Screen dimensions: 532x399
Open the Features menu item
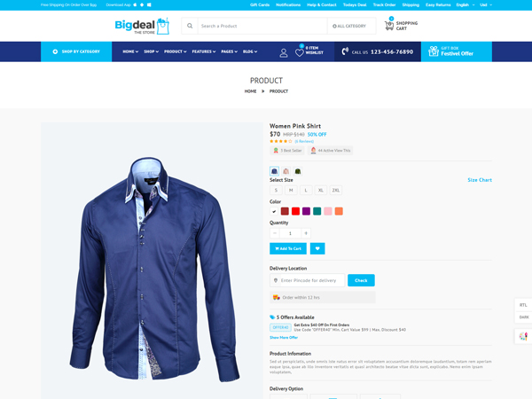(204, 51)
